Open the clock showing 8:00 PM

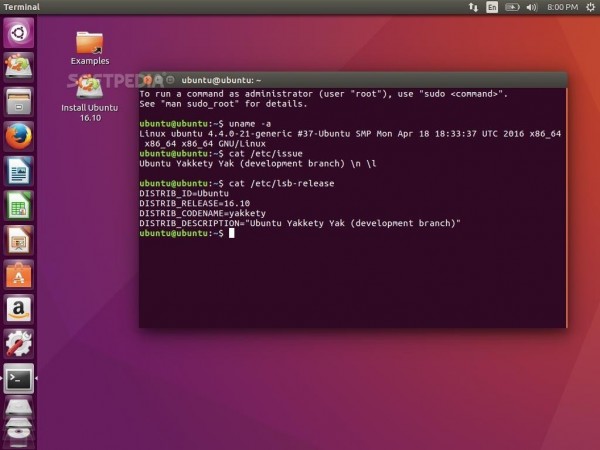562,7
